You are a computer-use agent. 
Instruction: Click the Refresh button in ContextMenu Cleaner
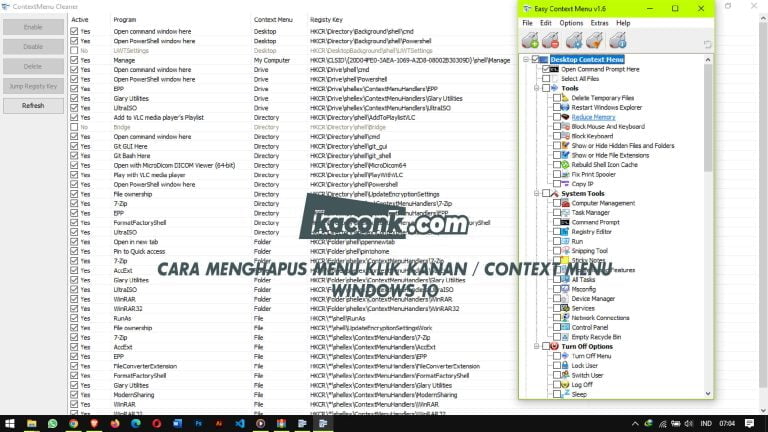(x=33, y=106)
